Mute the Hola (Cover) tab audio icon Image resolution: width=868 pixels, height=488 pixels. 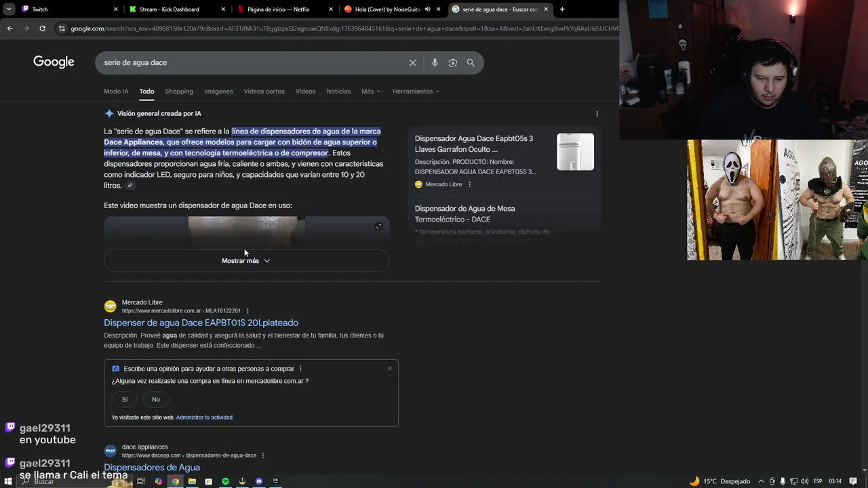click(x=428, y=9)
